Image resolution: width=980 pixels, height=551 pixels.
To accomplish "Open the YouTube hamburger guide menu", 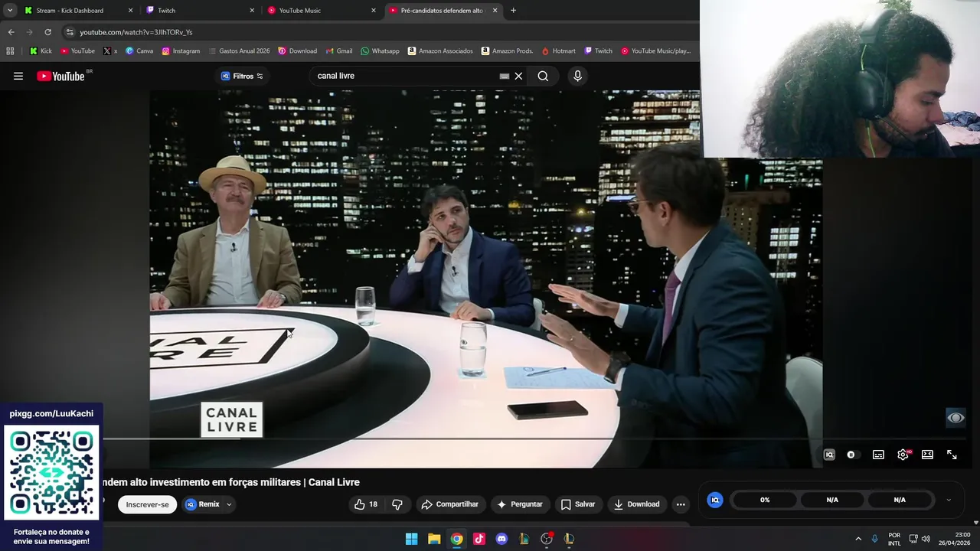I will click(18, 76).
